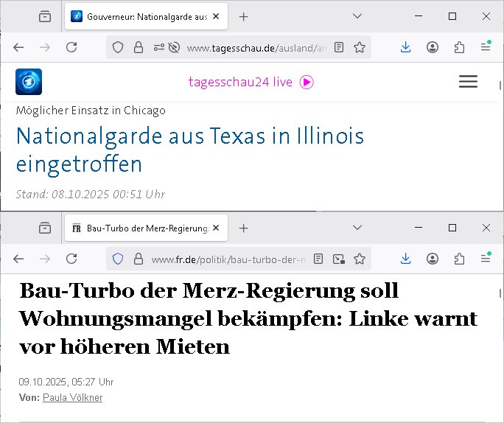Viewport: 504px width, 423px height.
Task: Open extensions puzzle icon in fr.de window
Action: tap(459, 259)
